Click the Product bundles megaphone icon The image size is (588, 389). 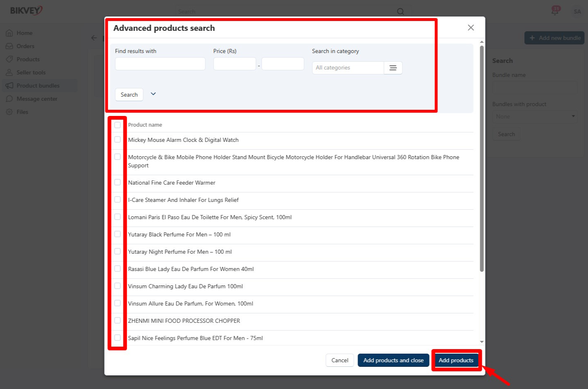(x=9, y=86)
